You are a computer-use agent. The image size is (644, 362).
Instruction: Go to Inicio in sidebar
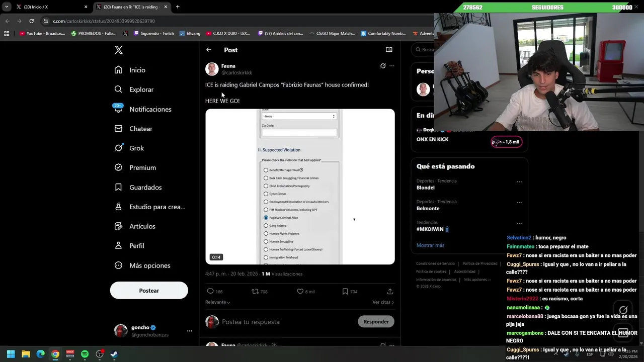(x=130, y=70)
